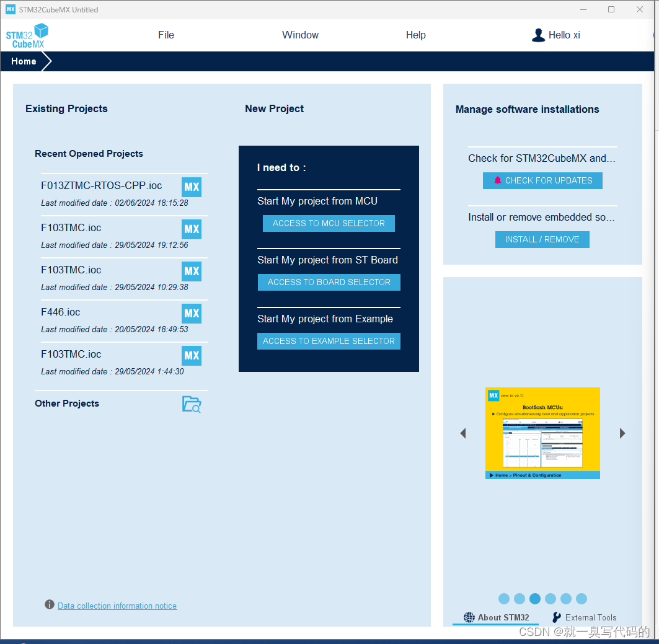659x644 pixels.
Task: Browse Other Projects folder search icon
Action: pos(192,404)
